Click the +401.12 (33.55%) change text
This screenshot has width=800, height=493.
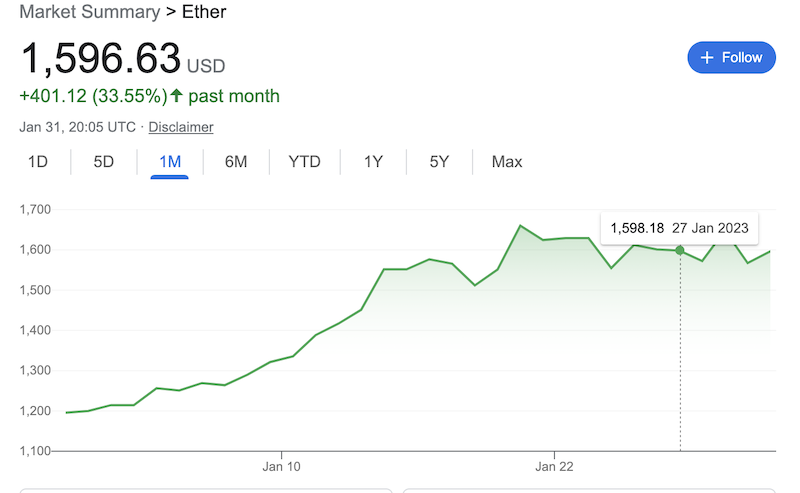pos(93,96)
